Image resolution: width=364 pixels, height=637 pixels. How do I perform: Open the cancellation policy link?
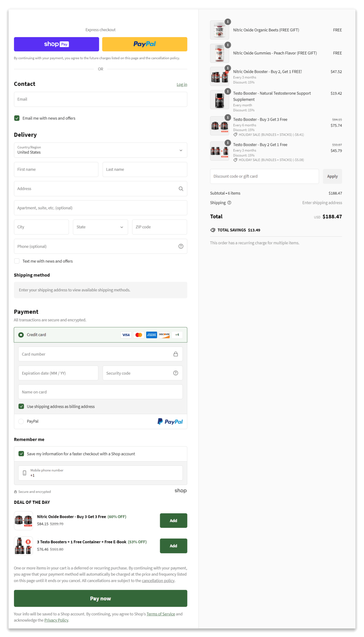click(x=158, y=581)
